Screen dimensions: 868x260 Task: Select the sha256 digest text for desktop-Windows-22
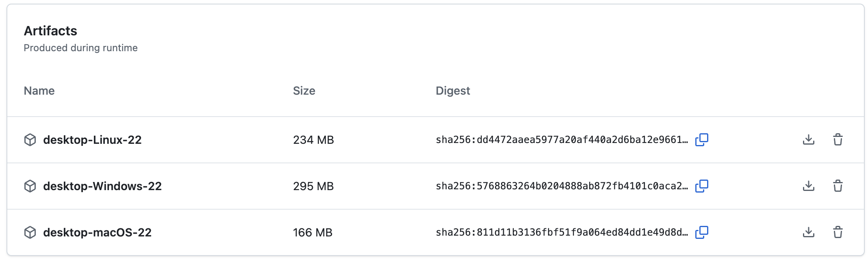(x=562, y=186)
